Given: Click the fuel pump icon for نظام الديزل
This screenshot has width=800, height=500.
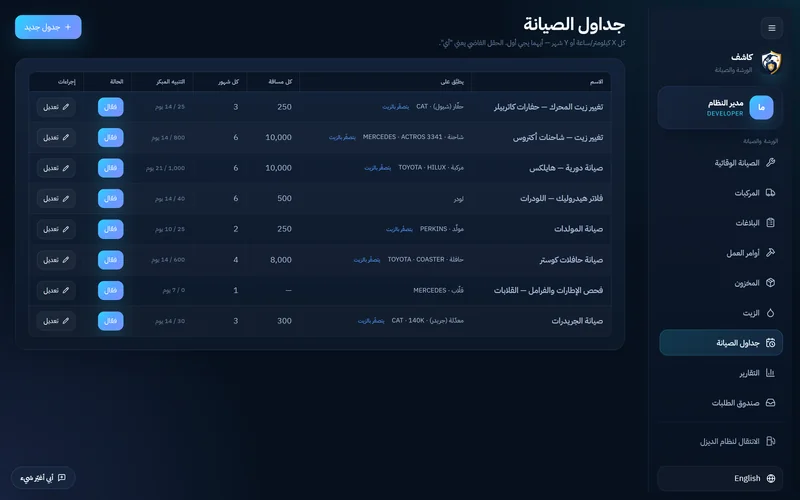Looking at the screenshot, I should [770, 441].
